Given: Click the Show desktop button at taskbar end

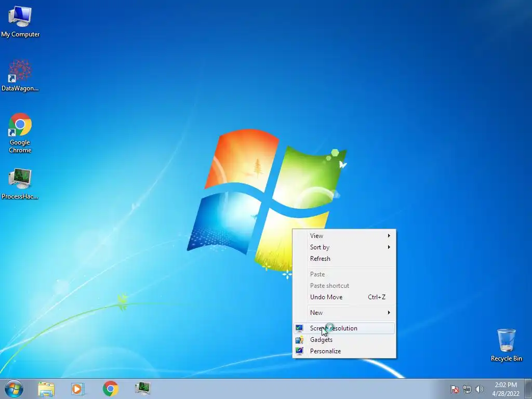Looking at the screenshot, I should point(528,389).
